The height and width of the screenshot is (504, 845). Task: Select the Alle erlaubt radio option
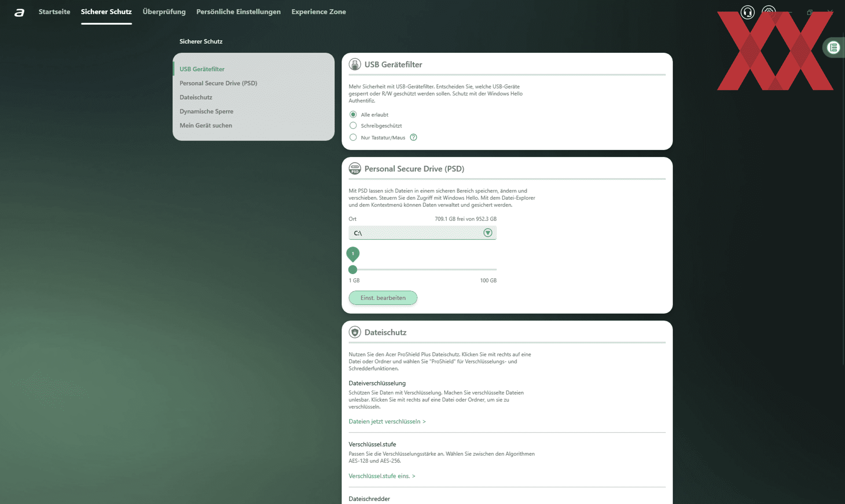(x=353, y=114)
